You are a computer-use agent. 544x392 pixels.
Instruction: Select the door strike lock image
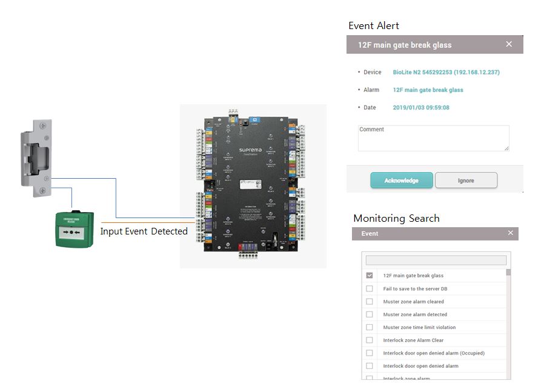pyautogui.click(x=36, y=158)
